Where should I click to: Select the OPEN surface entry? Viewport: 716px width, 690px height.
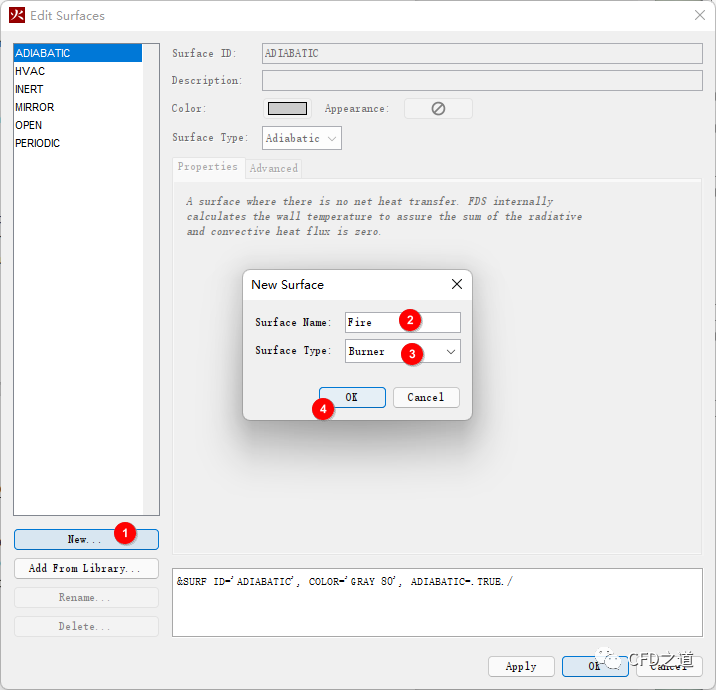(29, 125)
